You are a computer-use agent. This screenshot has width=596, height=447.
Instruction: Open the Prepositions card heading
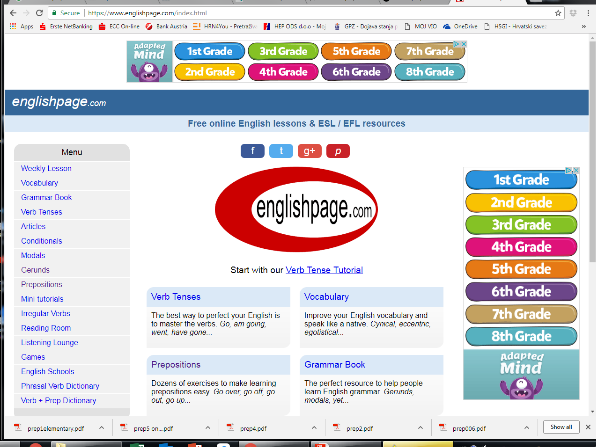point(176,365)
